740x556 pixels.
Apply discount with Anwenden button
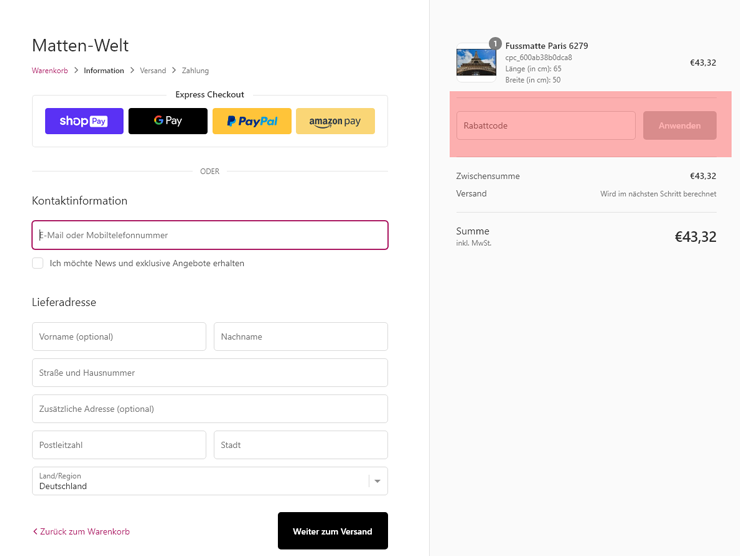point(680,126)
